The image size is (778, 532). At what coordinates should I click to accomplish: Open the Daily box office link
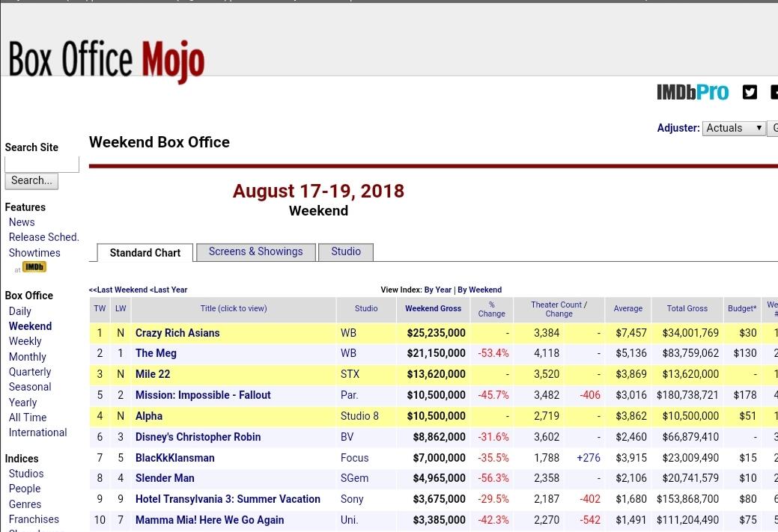pos(20,311)
